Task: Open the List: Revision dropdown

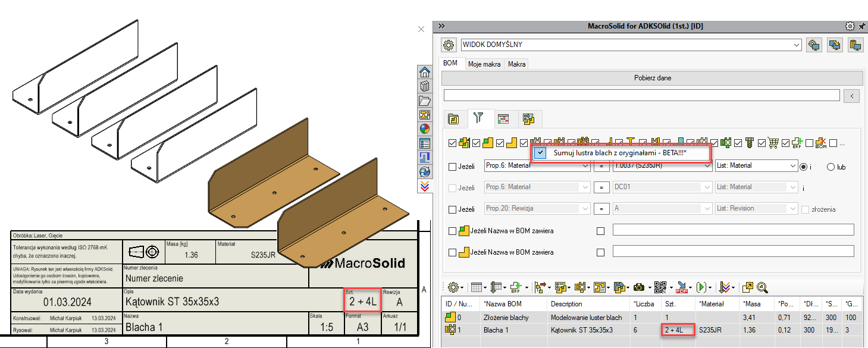Action: pos(756,208)
